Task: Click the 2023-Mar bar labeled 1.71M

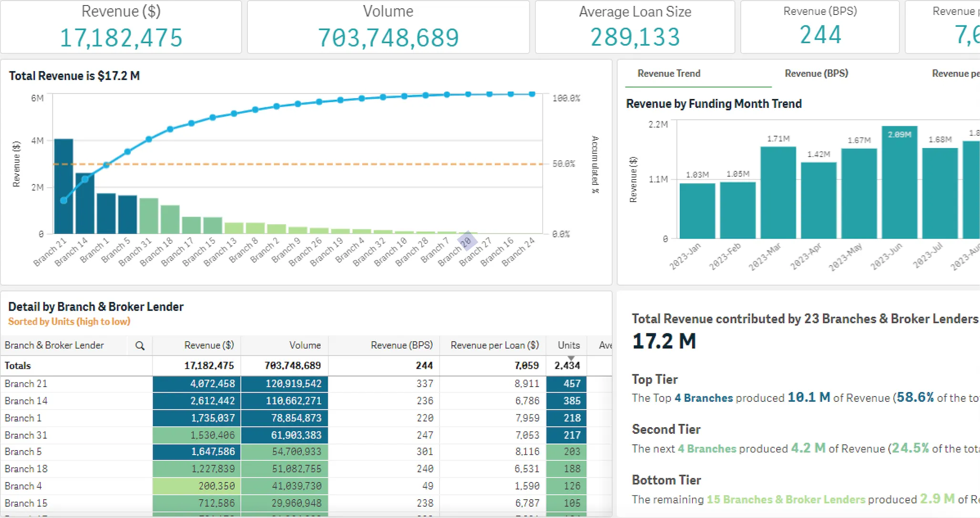Action: pos(778,196)
